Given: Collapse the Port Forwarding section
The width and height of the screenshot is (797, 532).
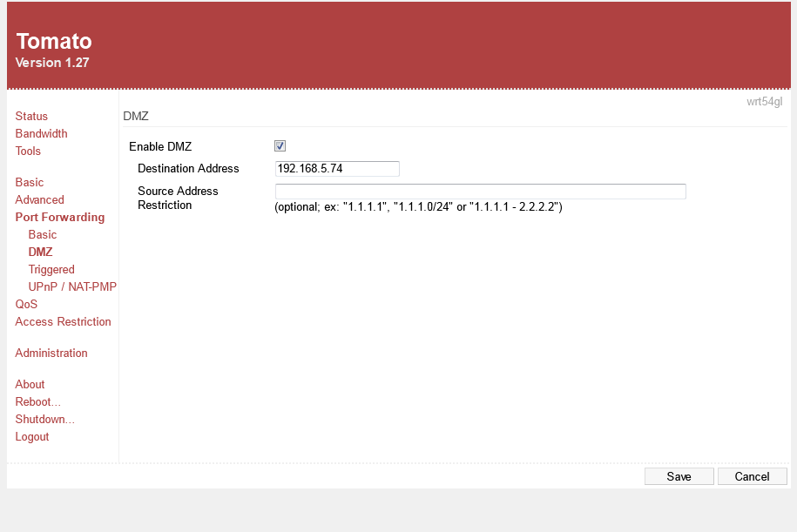Looking at the screenshot, I should coord(59,218).
